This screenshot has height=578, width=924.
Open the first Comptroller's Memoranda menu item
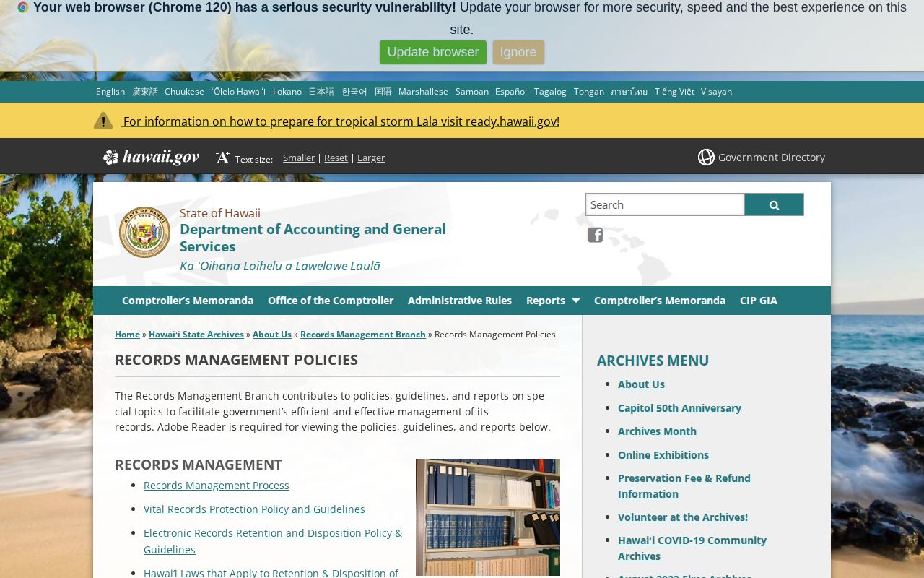pyautogui.click(x=188, y=301)
